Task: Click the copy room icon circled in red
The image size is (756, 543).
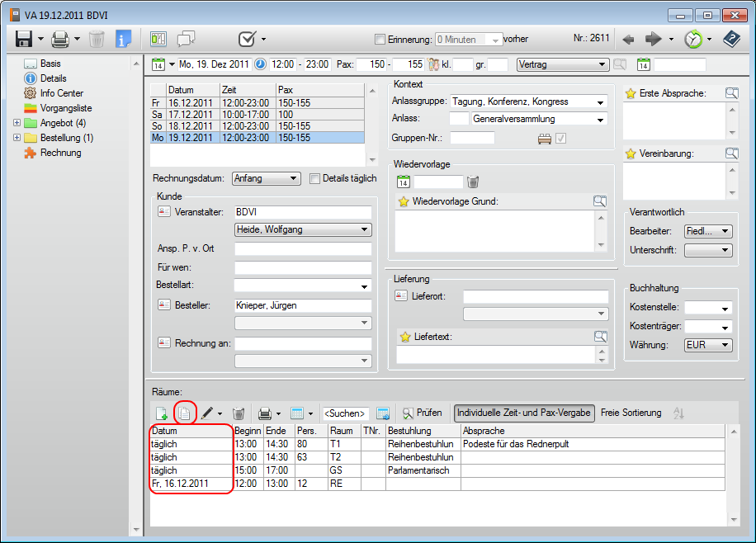Action: pos(186,413)
